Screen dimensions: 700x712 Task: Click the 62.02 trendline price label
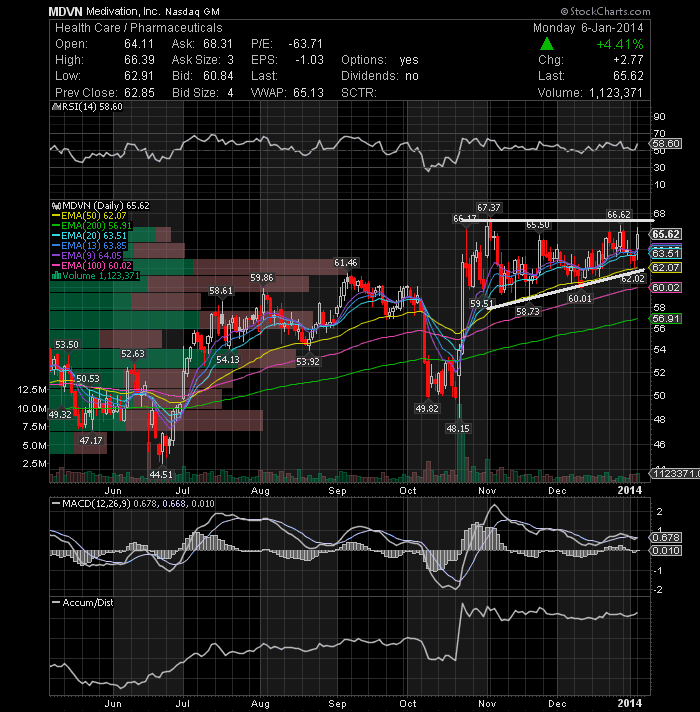click(x=632, y=278)
